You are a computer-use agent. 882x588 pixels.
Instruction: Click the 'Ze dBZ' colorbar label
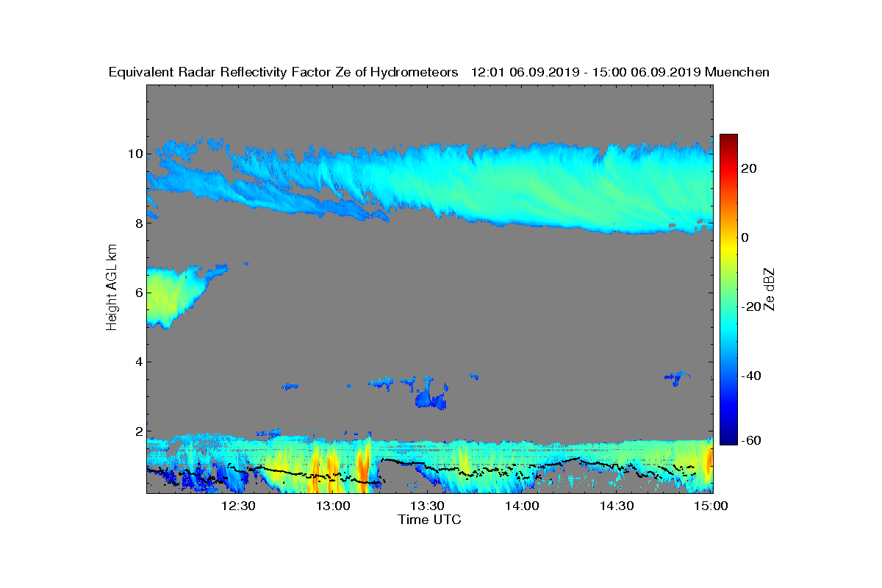(771, 290)
